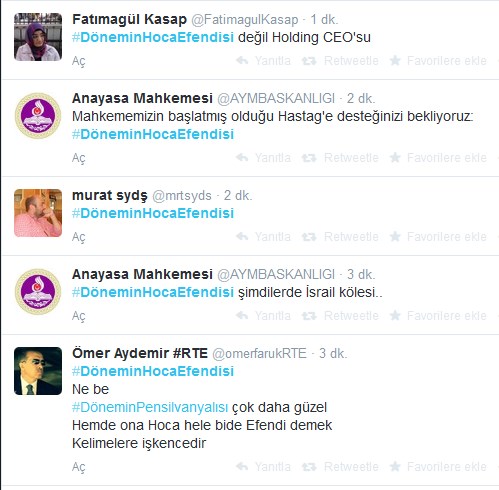This screenshot has width=499, height=490.
Task: Open @AYMBASKANLIGI profile from 2 dk. tweet
Action: 276,98
